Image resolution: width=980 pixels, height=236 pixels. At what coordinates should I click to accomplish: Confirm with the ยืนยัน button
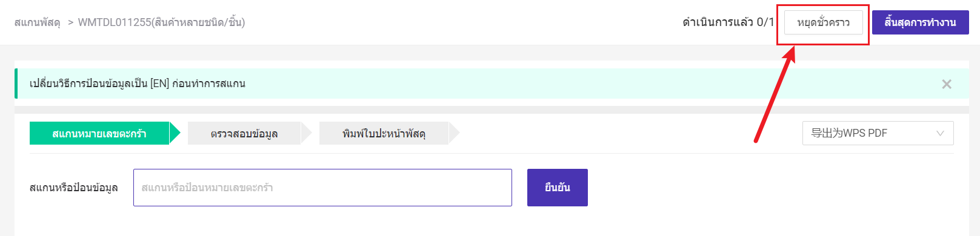(x=557, y=188)
